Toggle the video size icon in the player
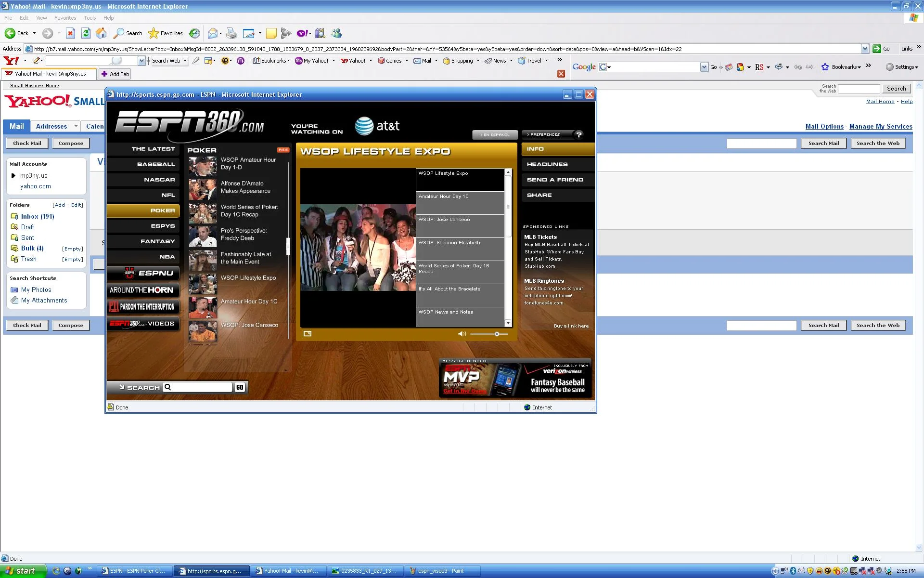 [308, 333]
